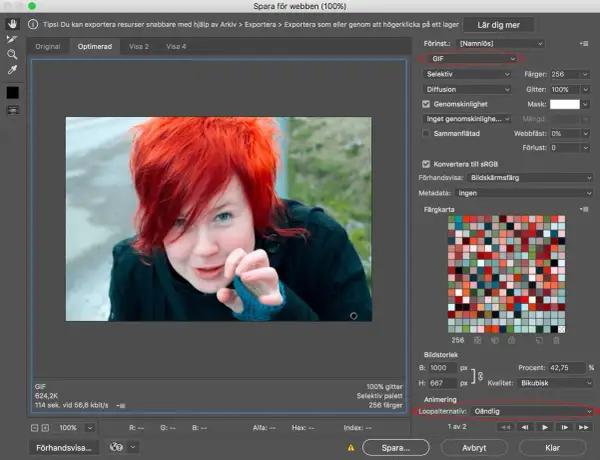
Task: Select the Hand tool
Action: pos(12,24)
